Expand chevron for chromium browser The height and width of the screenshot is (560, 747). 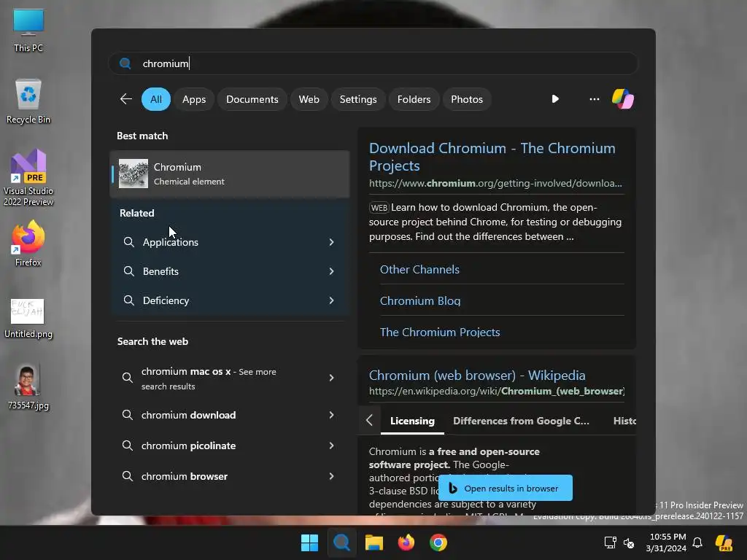(332, 476)
